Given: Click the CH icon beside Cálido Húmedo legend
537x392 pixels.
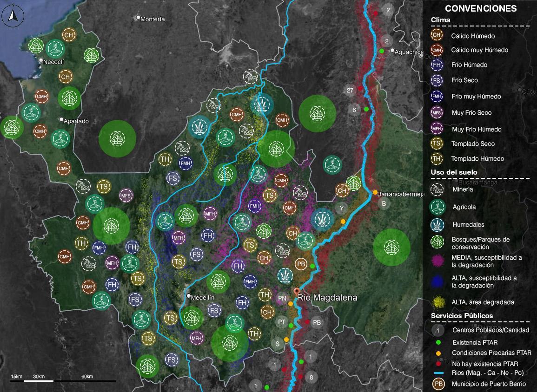Looking at the screenshot, I should (x=437, y=35).
